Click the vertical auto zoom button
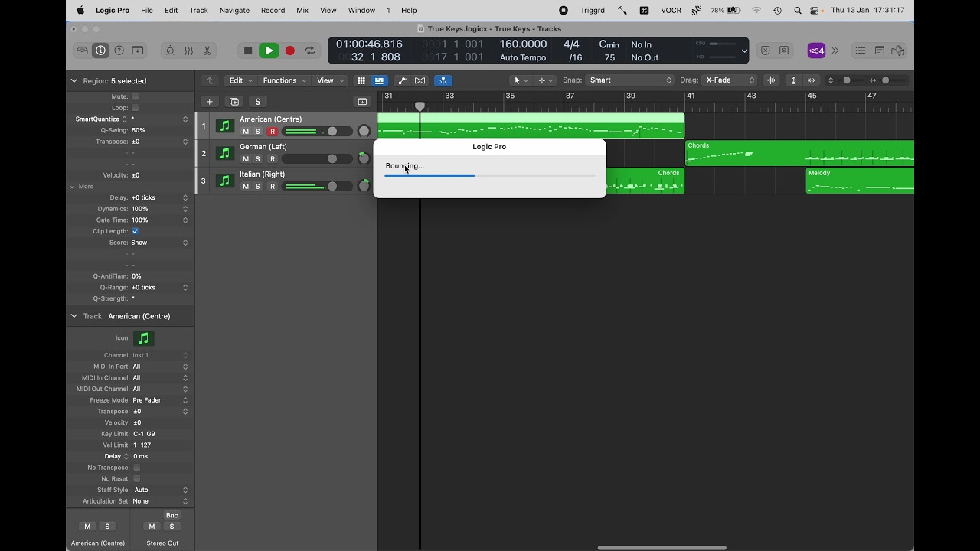Viewport: 980px width, 551px height. [x=793, y=80]
